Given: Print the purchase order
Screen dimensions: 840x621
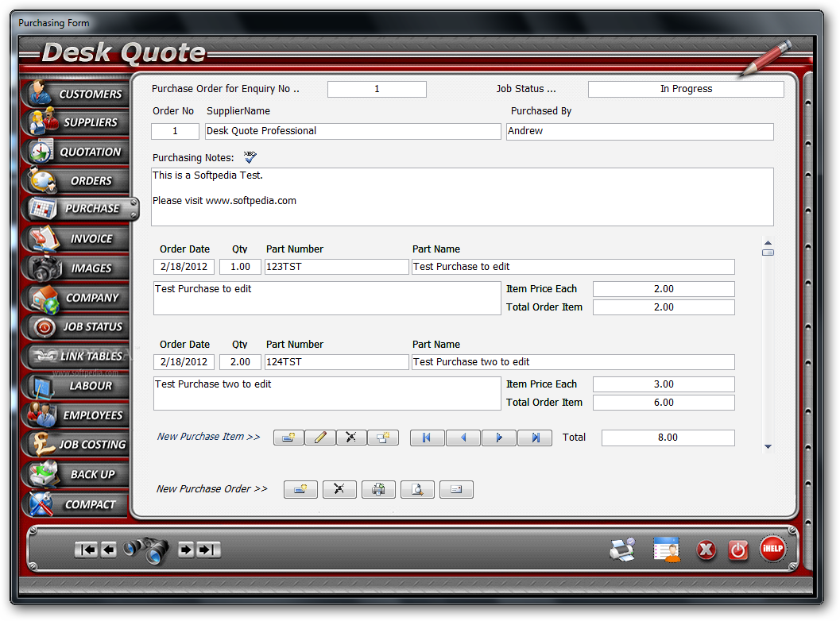Looking at the screenshot, I should [379, 489].
